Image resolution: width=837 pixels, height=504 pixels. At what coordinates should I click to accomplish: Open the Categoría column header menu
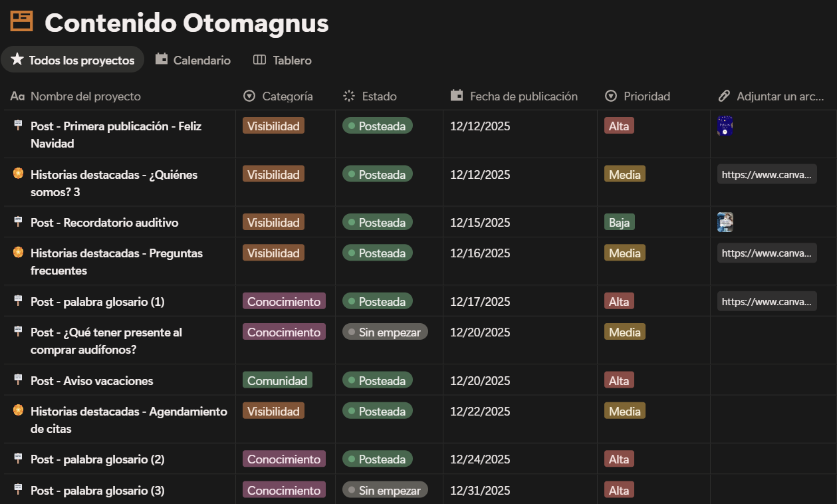tap(278, 96)
